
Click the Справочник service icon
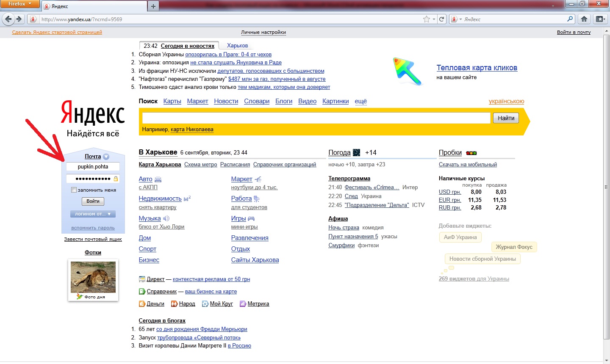click(x=142, y=291)
